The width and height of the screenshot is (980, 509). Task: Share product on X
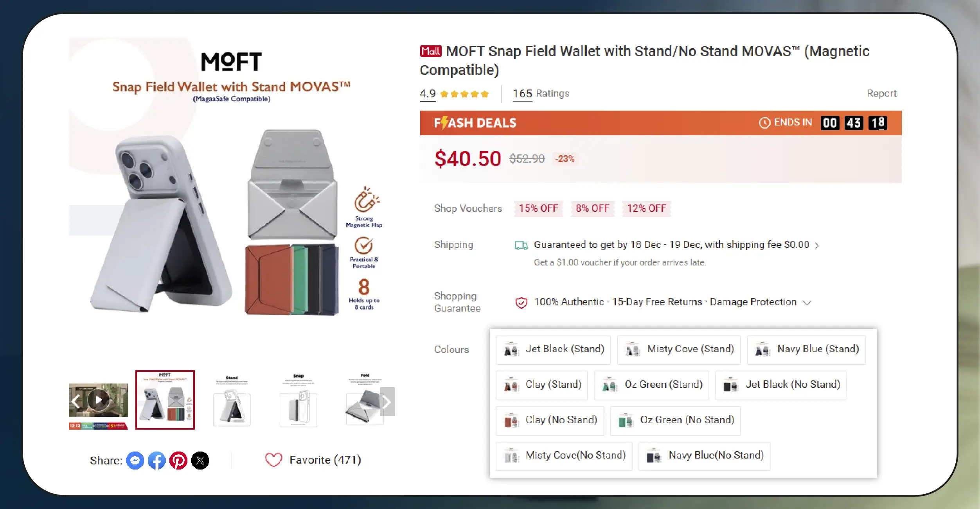[200, 461]
